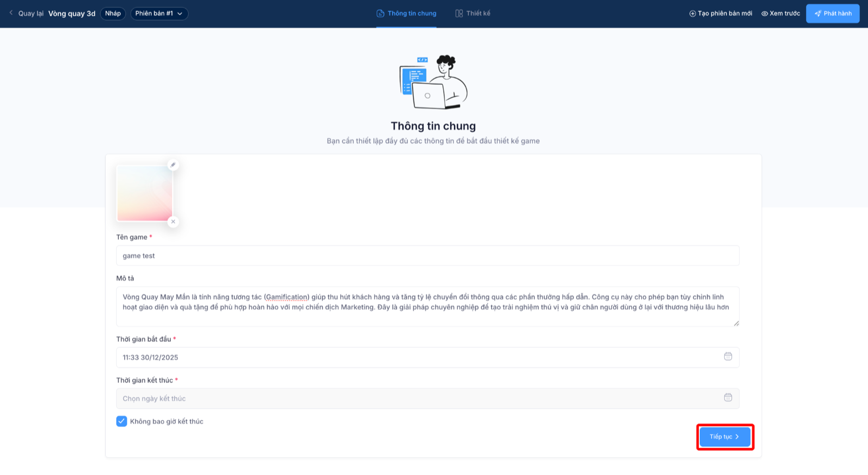Click the Mô tả textarea resize handle

(x=736, y=324)
